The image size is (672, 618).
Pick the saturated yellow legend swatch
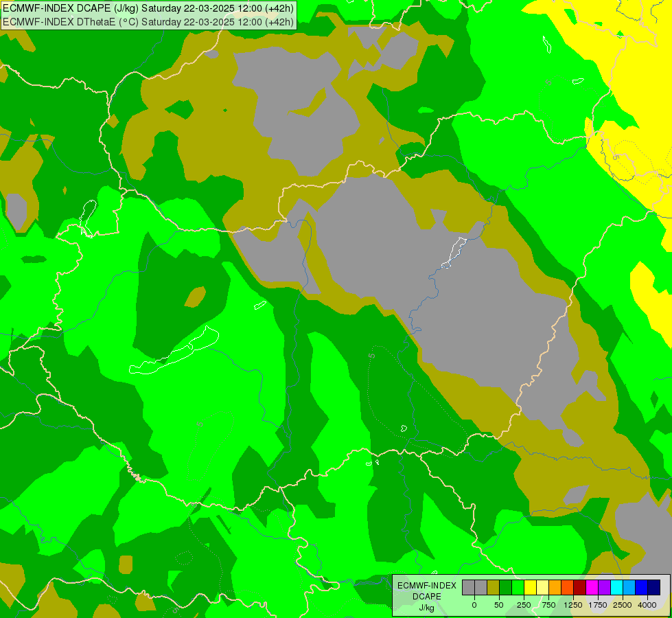(x=530, y=587)
